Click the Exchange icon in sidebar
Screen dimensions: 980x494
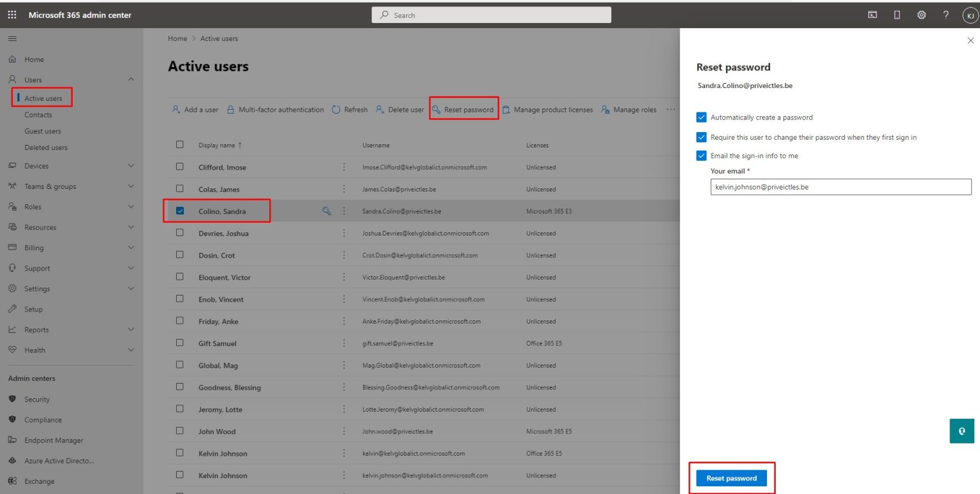(12, 481)
